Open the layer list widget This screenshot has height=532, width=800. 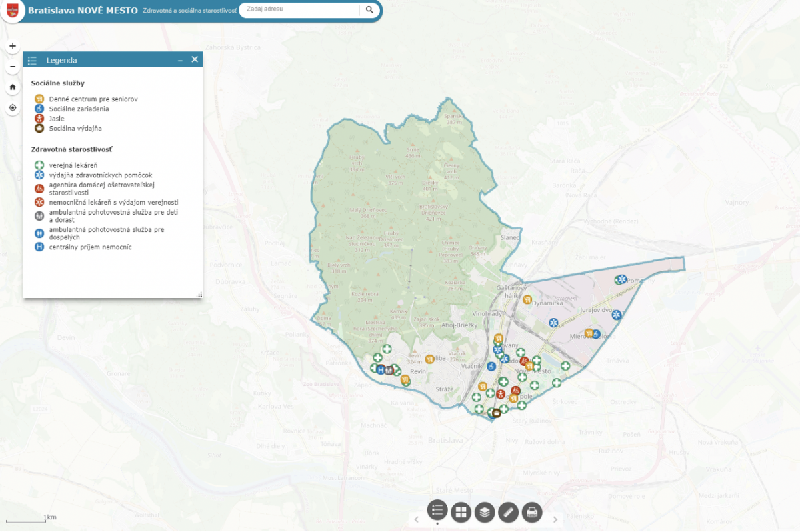[485, 512]
